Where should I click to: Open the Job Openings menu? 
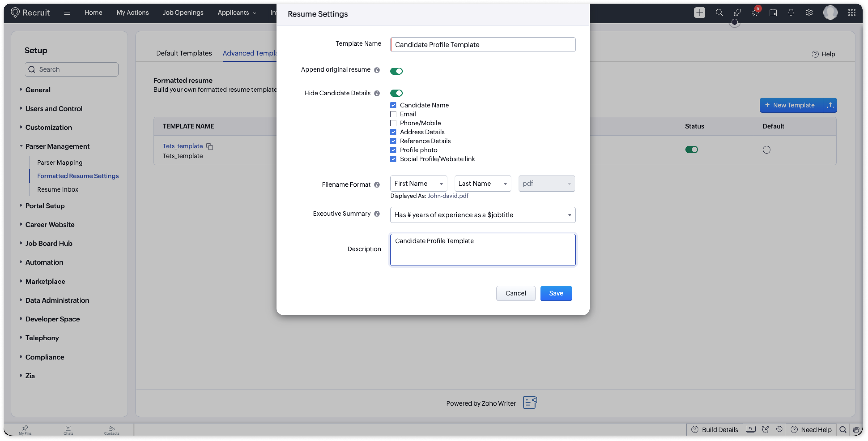pyautogui.click(x=183, y=13)
